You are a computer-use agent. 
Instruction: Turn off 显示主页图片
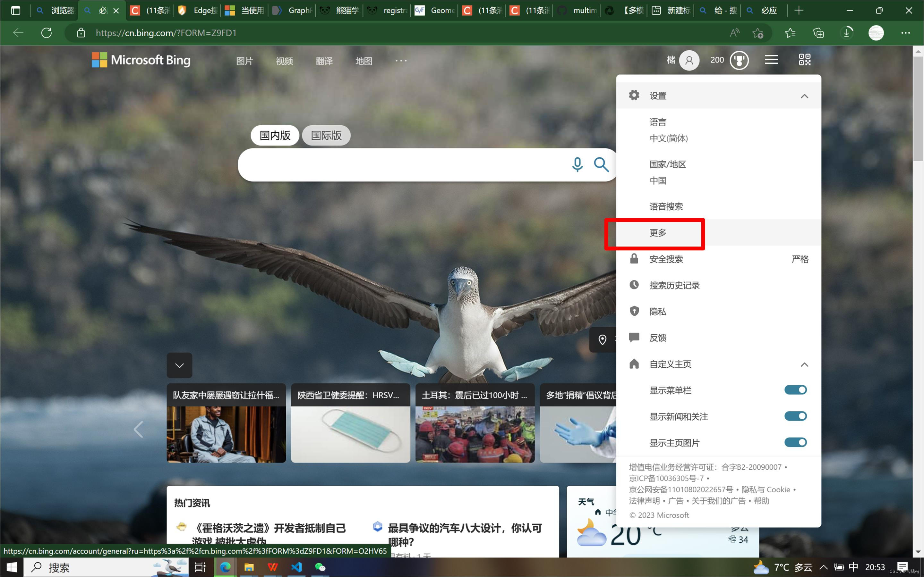795,442
